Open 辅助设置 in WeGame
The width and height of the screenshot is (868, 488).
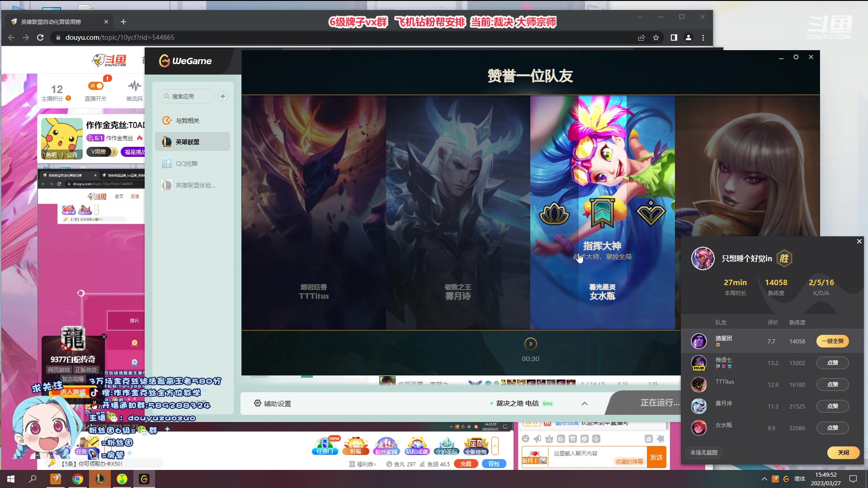(273, 404)
